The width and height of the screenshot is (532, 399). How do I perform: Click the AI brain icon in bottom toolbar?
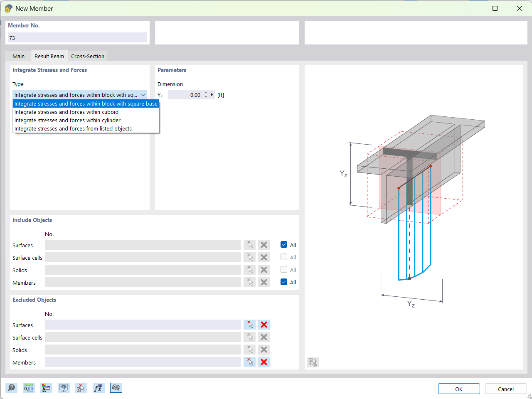(x=116, y=388)
